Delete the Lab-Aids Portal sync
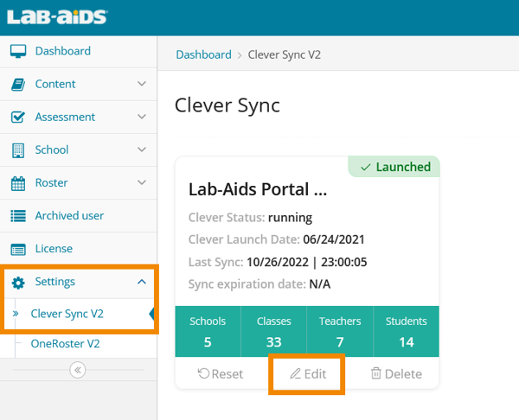 pos(396,374)
